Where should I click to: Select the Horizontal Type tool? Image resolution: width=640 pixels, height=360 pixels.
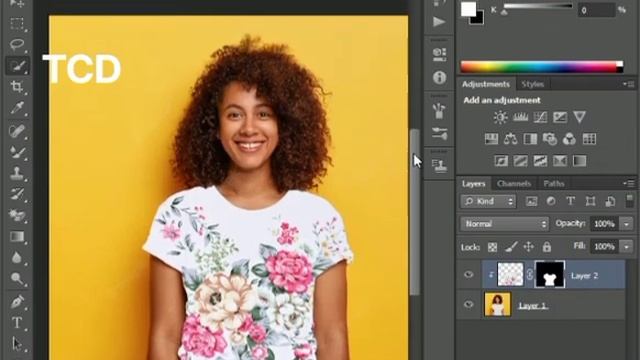(17, 323)
